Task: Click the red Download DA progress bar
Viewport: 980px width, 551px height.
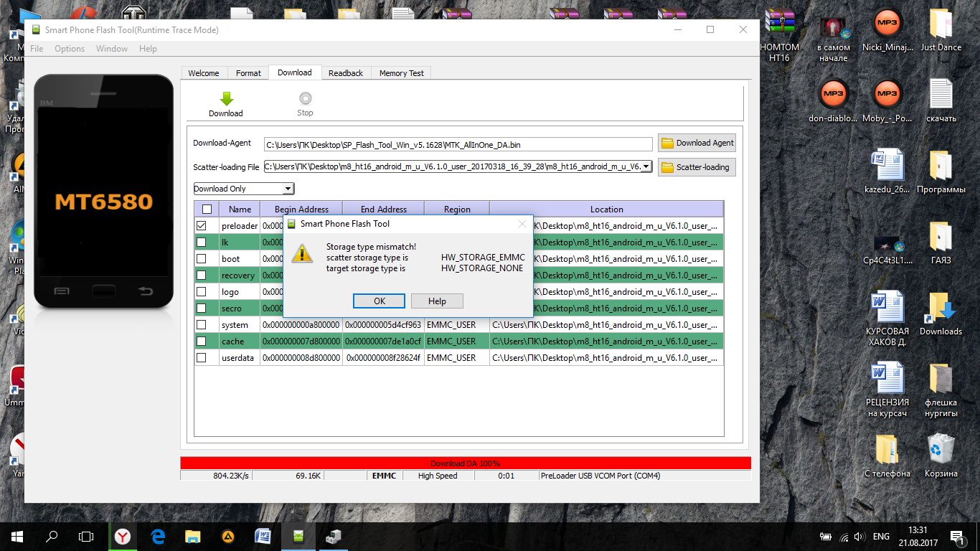Action: tap(465, 463)
